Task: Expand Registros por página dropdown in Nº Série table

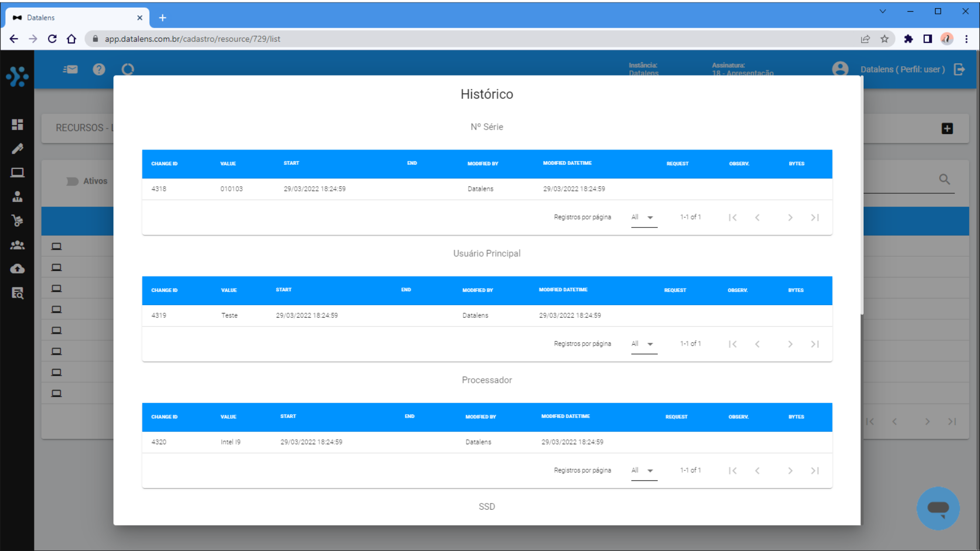Action: point(644,217)
